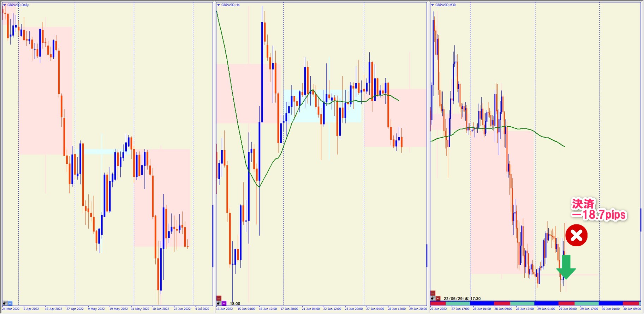Click the red X loss marker

(x=576, y=235)
